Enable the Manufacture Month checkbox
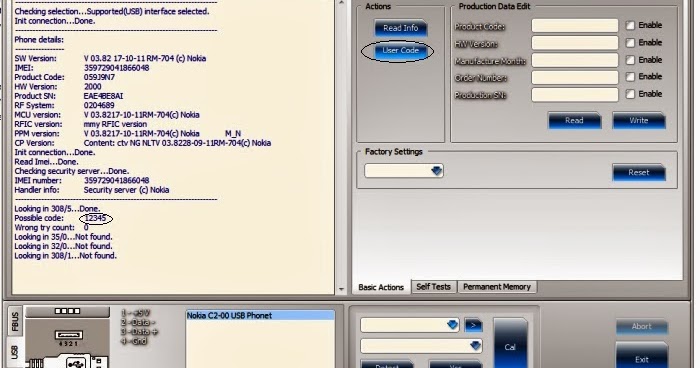700x368 pixels. [630, 60]
